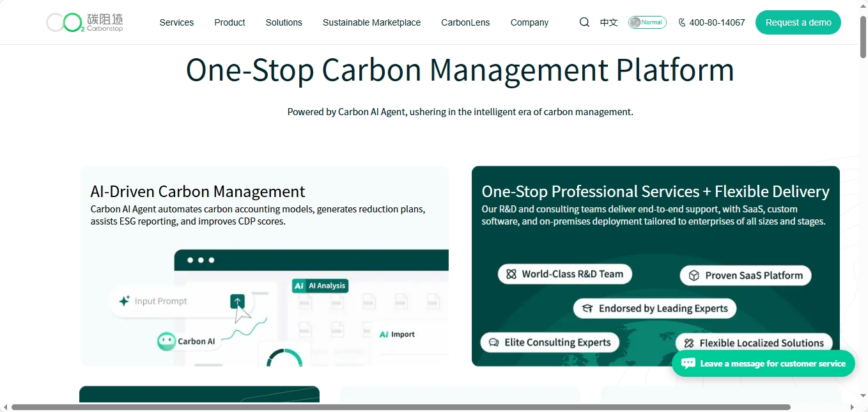The image size is (868, 412).
Task: Click the Proven SaaS Platform cube icon
Action: tap(694, 276)
